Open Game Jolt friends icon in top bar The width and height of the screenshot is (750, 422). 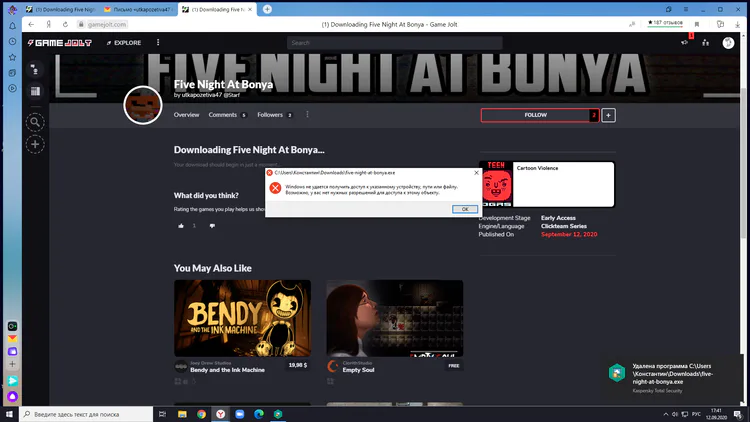706,43
